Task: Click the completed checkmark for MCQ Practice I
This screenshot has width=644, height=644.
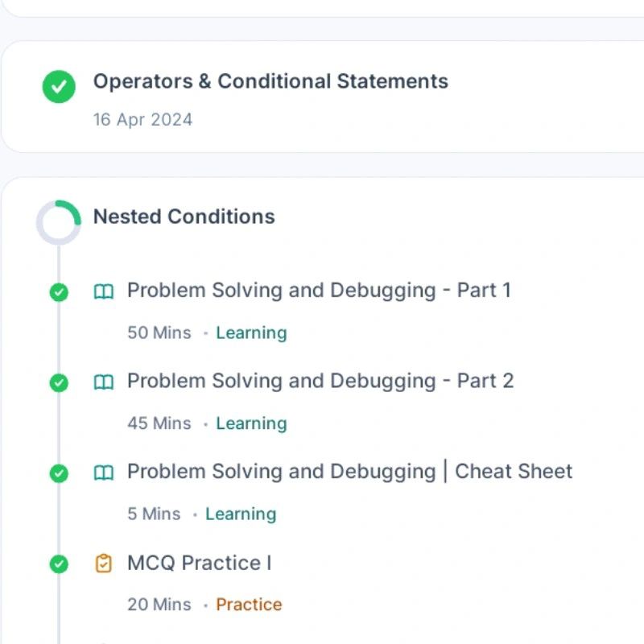Action: point(59,564)
